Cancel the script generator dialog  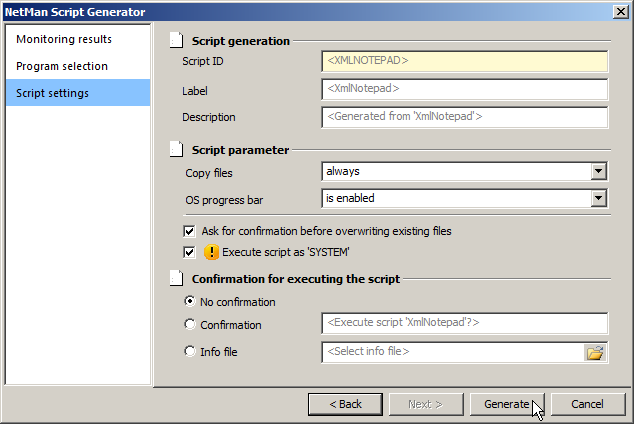pyautogui.click(x=587, y=404)
